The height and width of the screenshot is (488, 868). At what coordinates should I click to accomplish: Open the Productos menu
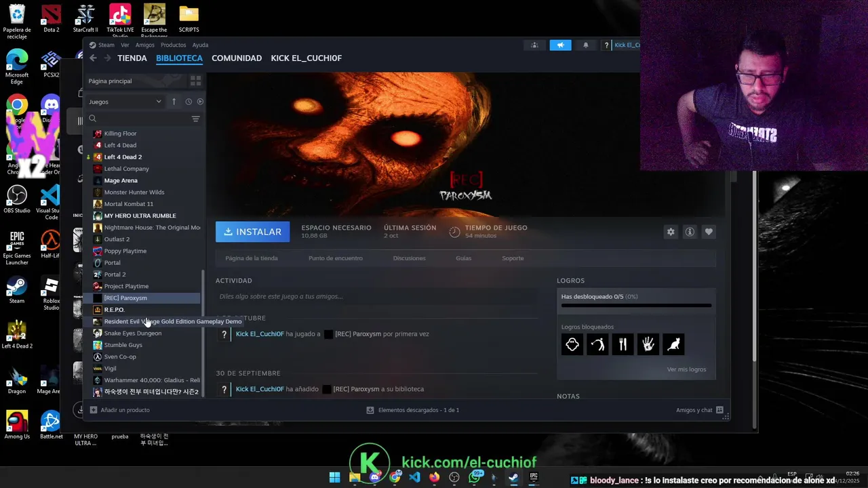tap(173, 45)
